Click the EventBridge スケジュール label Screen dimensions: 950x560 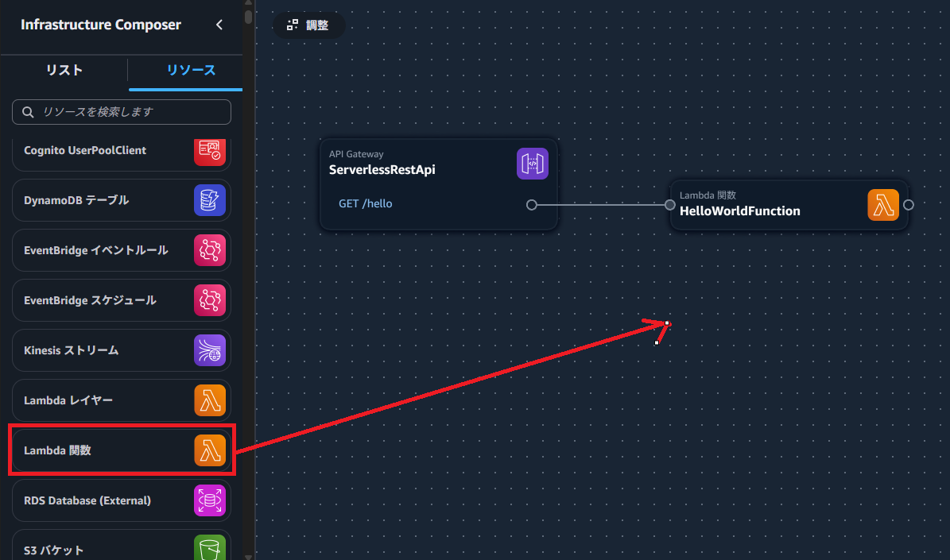tap(90, 300)
